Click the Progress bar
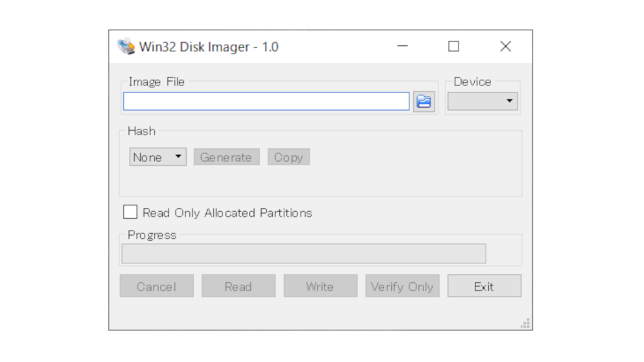The width and height of the screenshot is (644, 362). [304, 253]
